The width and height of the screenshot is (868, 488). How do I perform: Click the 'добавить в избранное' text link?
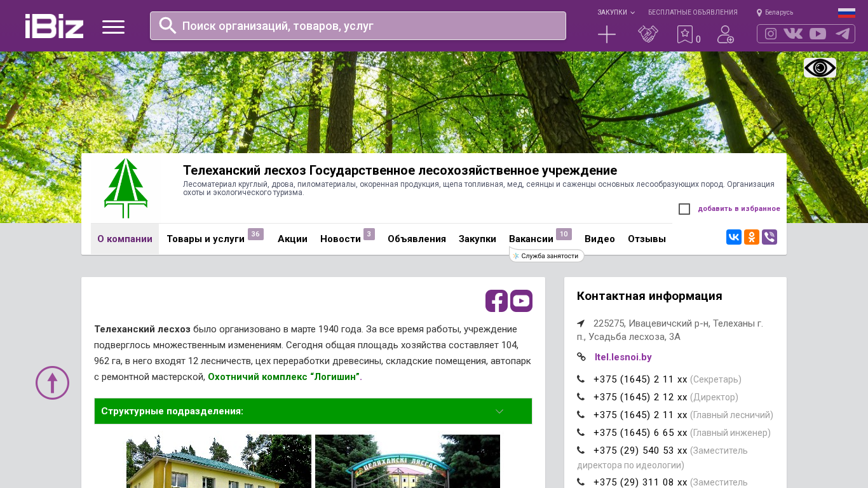tap(739, 209)
